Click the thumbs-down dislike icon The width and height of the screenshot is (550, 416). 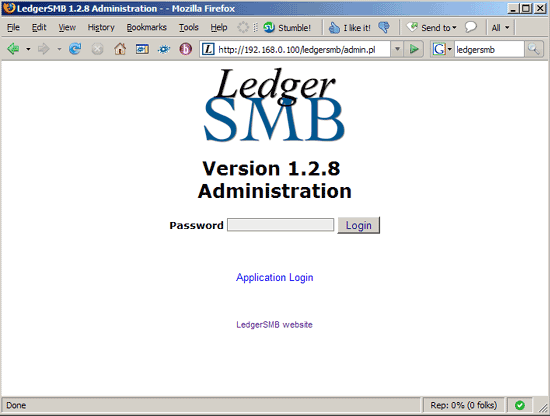tap(384, 27)
